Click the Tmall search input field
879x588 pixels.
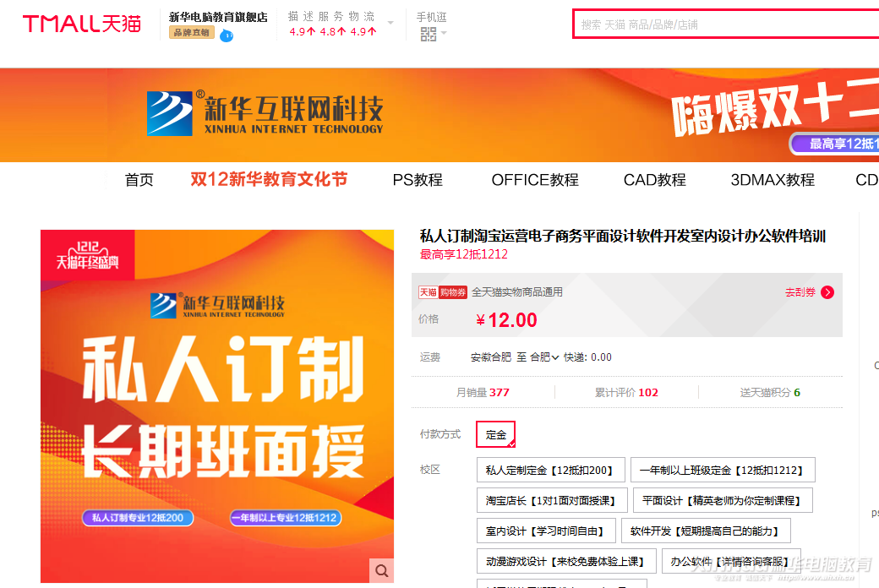pyautogui.click(x=727, y=24)
